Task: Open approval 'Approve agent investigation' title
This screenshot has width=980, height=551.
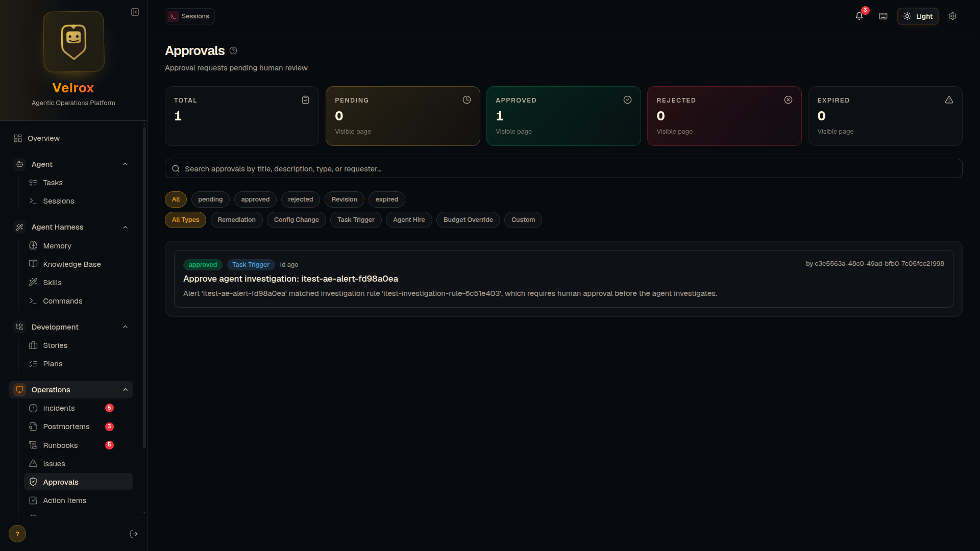Action: point(290,279)
